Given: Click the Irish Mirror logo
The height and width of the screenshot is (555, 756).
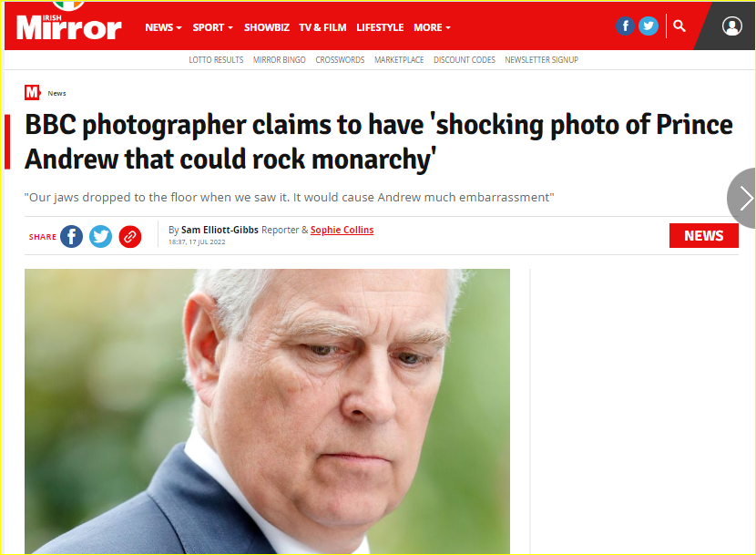Looking at the screenshot, I should pyautogui.click(x=68, y=27).
